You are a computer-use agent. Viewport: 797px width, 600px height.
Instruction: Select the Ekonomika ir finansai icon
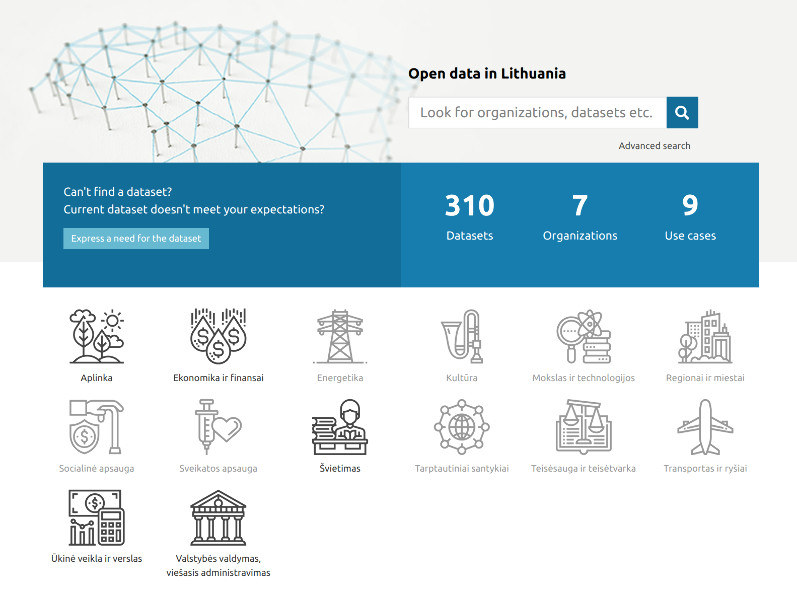click(x=218, y=336)
